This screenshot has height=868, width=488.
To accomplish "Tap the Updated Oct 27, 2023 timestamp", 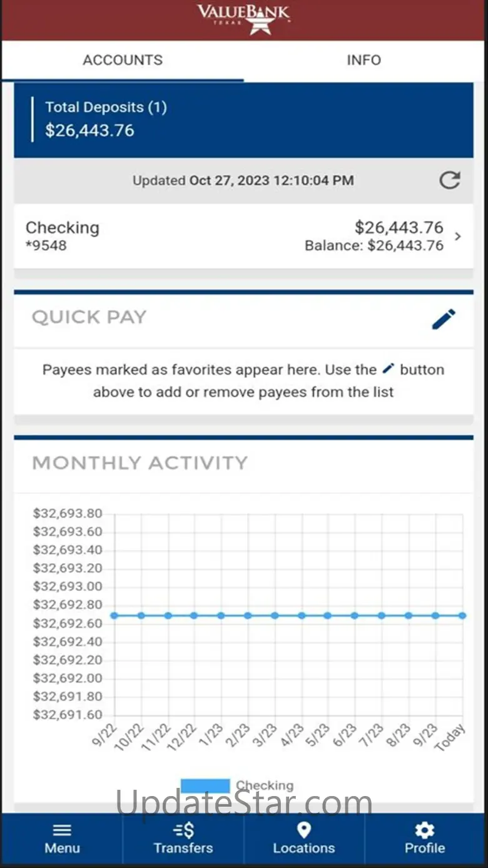I will point(243,181).
